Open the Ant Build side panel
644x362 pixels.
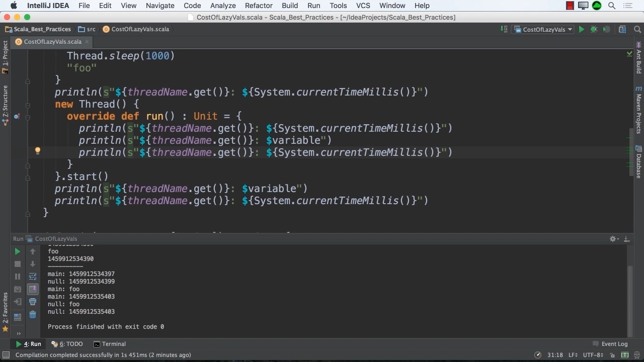tap(639, 59)
